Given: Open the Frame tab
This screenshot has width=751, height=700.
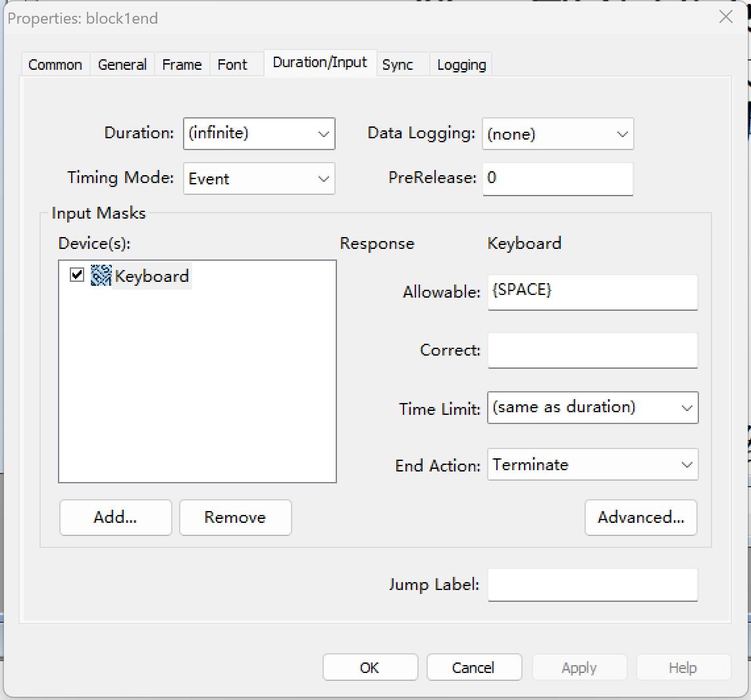Looking at the screenshot, I should point(182,65).
